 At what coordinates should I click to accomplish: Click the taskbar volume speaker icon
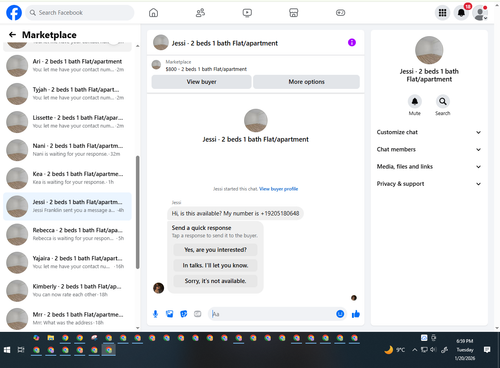(433, 350)
